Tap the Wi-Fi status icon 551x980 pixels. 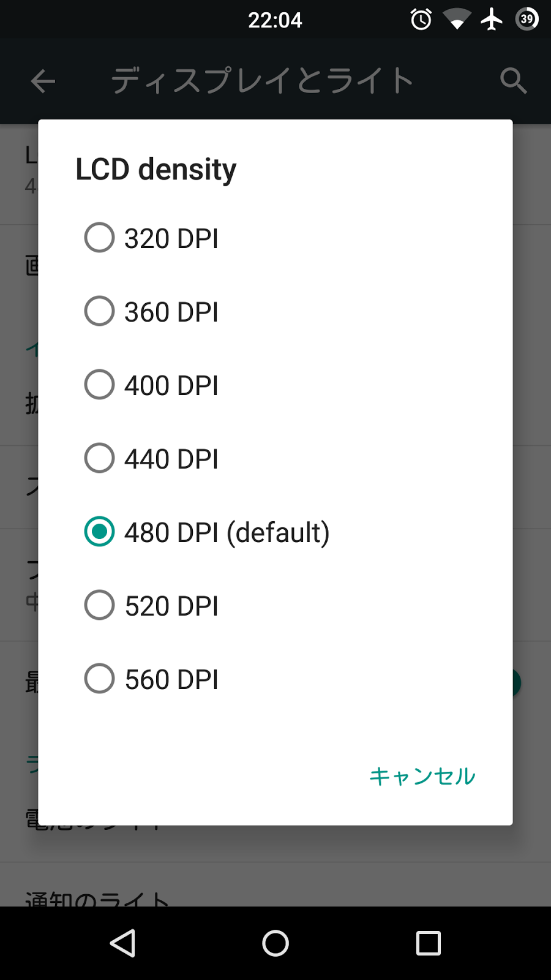click(x=457, y=20)
